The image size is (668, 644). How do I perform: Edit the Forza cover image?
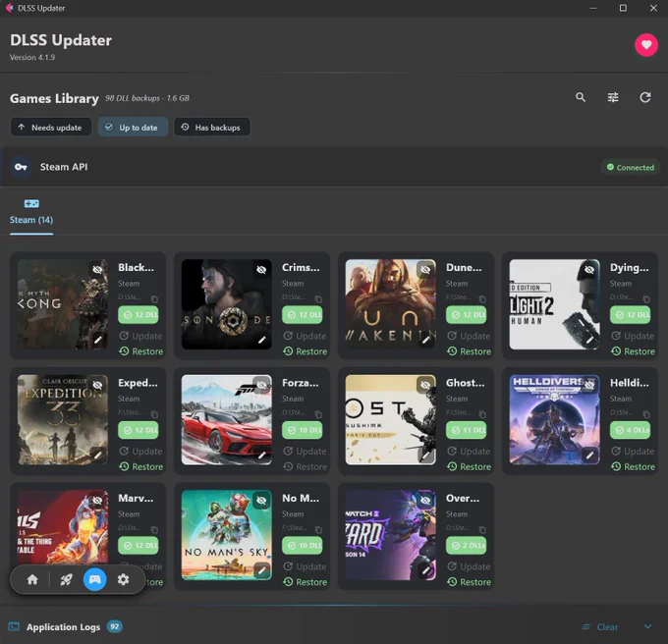pyautogui.click(x=261, y=455)
